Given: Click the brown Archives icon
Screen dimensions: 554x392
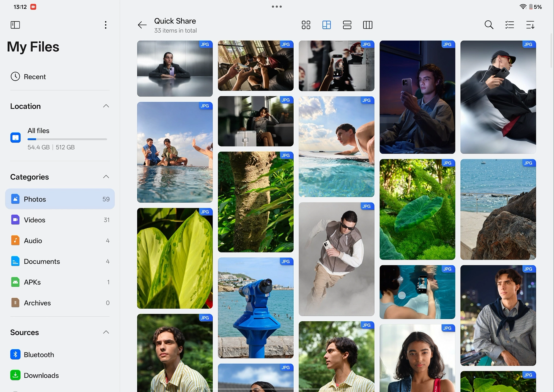Looking at the screenshot, I should point(15,303).
